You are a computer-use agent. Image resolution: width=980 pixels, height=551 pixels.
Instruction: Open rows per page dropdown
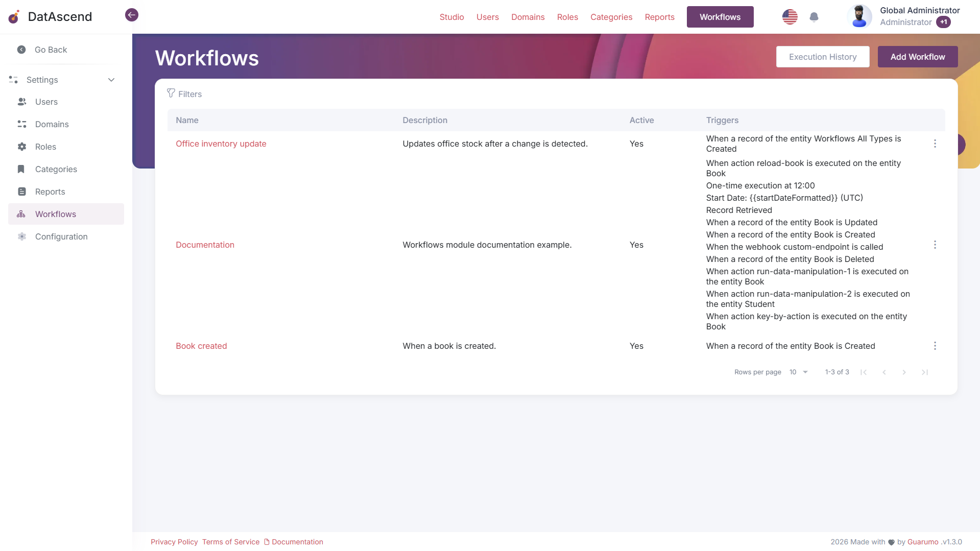(x=799, y=372)
